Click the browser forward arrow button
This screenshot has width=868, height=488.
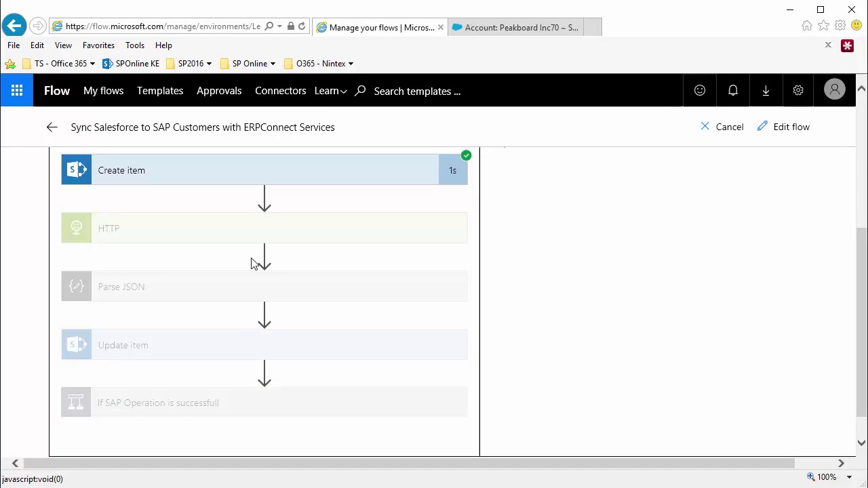38,26
